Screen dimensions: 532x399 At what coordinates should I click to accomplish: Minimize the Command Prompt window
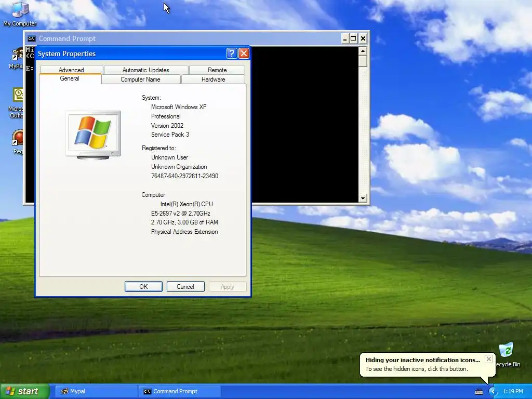pos(344,38)
